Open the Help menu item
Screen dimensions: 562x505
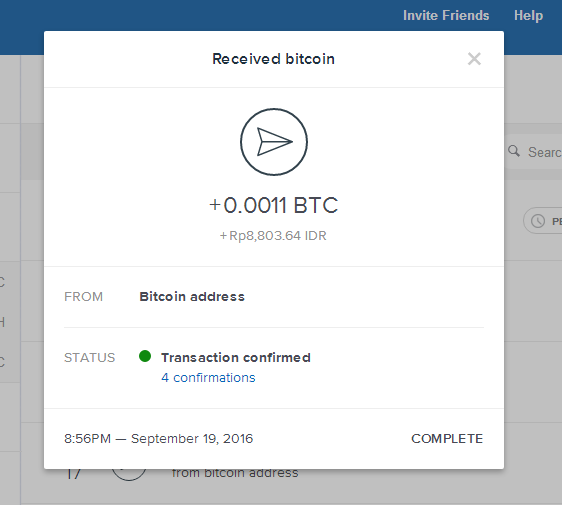pos(528,15)
